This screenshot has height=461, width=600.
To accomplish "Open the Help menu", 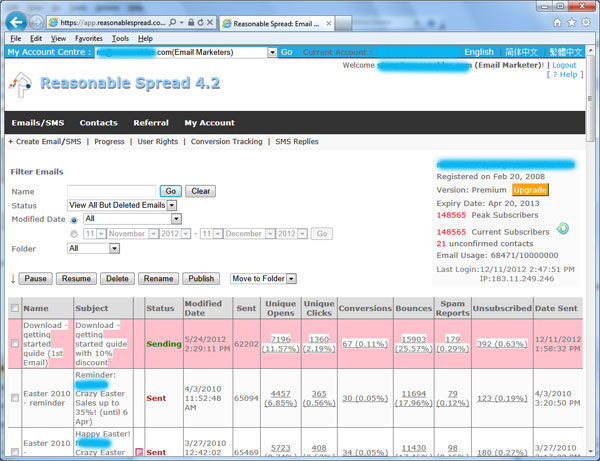I will pos(145,39).
